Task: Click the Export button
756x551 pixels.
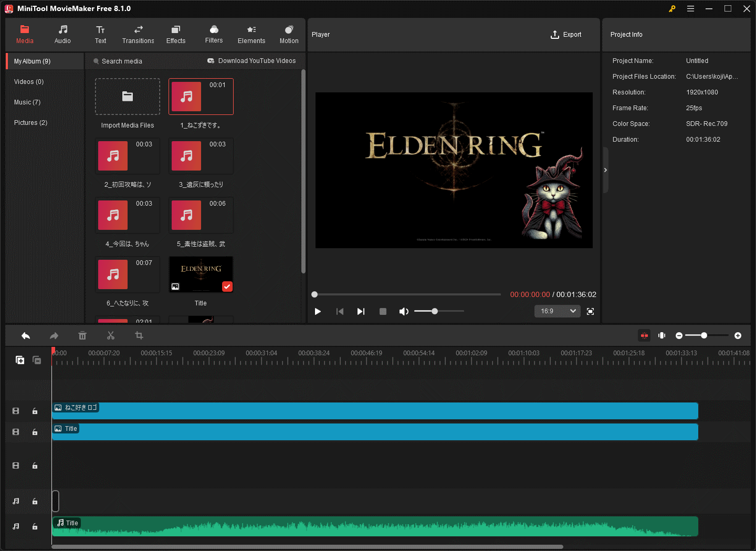Action: pyautogui.click(x=566, y=35)
